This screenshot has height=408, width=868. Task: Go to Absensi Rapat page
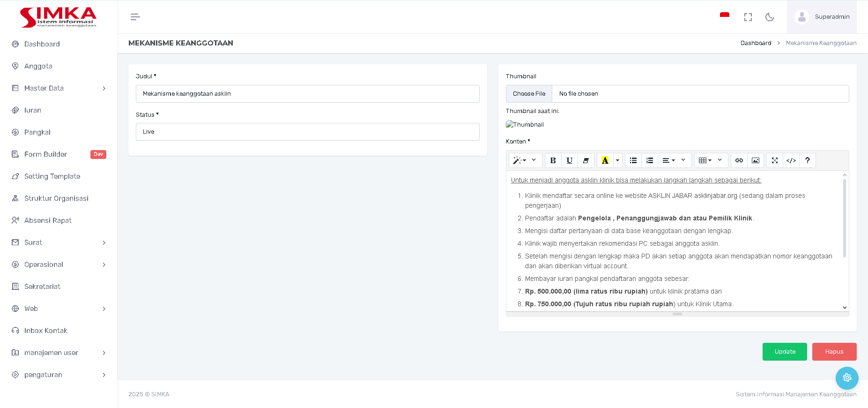(x=48, y=220)
